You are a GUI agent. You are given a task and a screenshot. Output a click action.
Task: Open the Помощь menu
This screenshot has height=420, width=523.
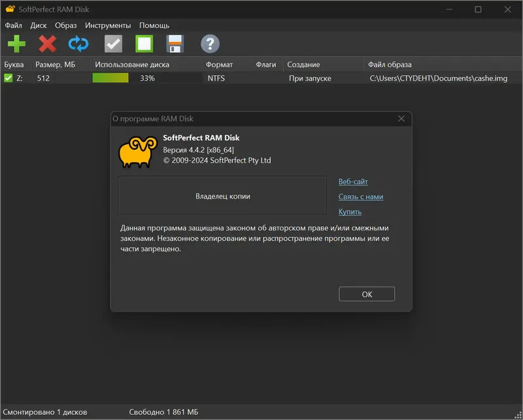[x=155, y=25]
